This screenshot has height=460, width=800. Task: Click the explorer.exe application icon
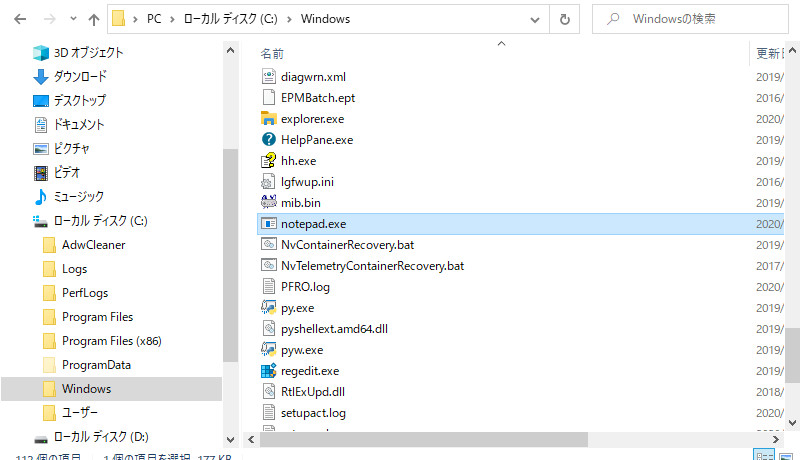[x=268, y=118]
